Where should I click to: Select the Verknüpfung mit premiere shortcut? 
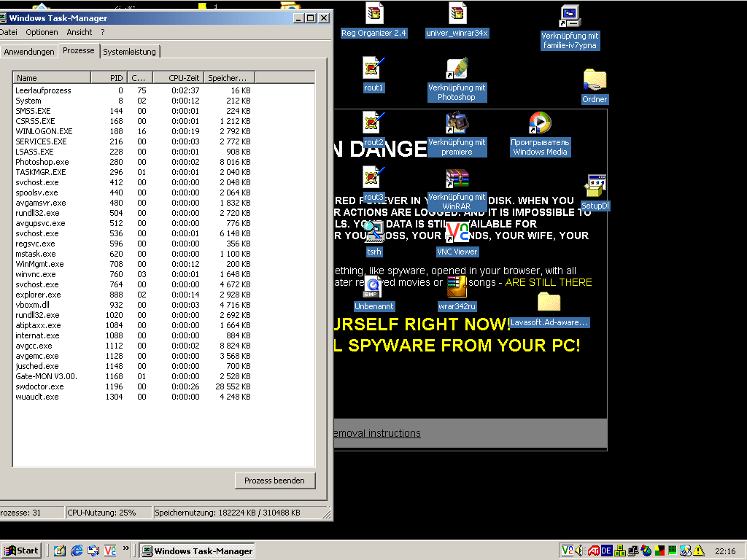(x=457, y=134)
